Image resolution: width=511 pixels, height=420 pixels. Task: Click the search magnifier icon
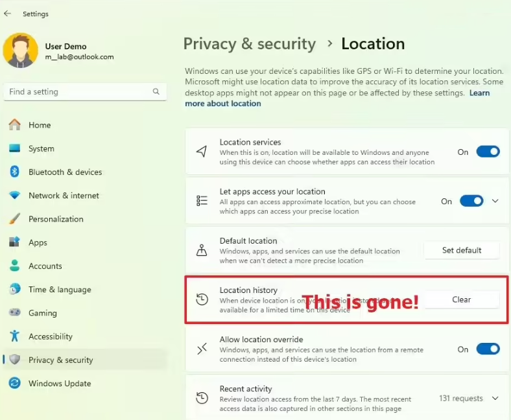click(x=156, y=91)
